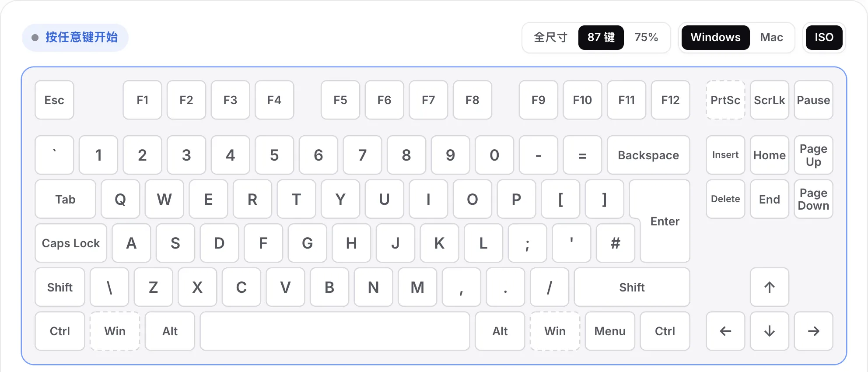Click the F12 key

pyautogui.click(x=670, y=100)
